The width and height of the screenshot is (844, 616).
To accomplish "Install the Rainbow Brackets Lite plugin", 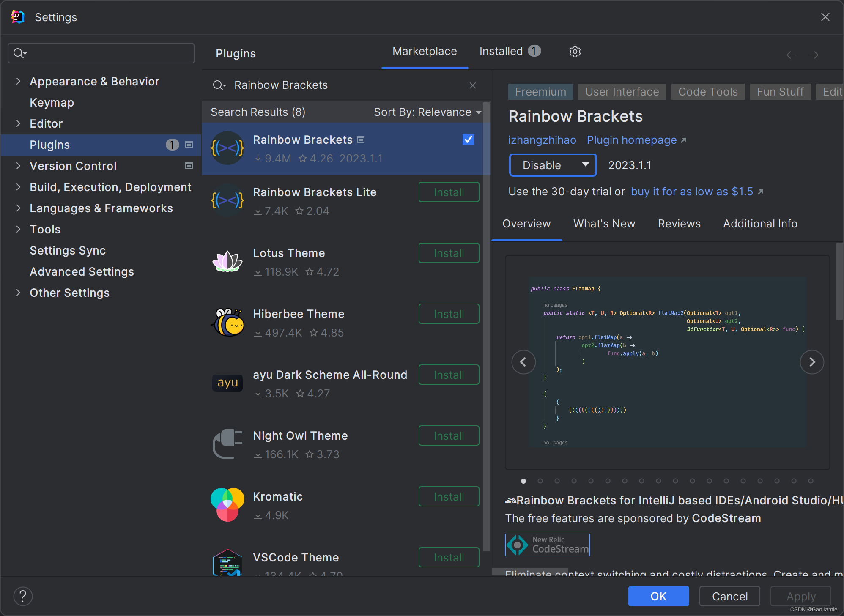I will tap(448, 192).
